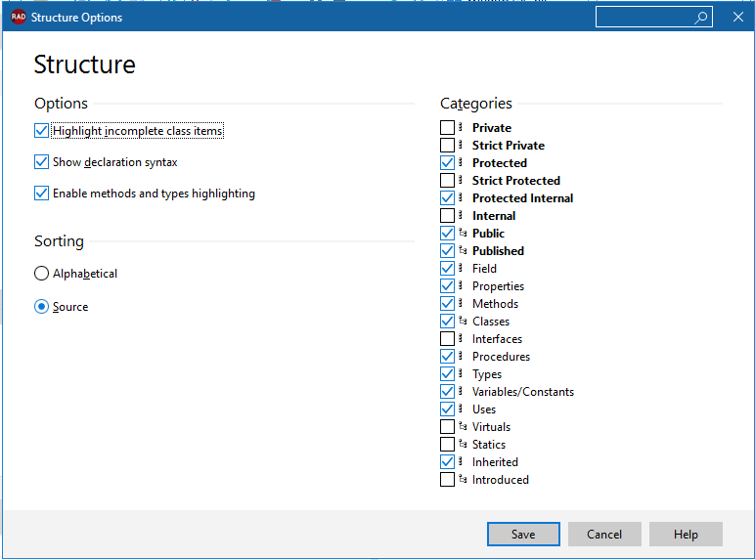Disable methods and types highlighting
Viewport: 755px width, 560px height.
tap(41, 194)
